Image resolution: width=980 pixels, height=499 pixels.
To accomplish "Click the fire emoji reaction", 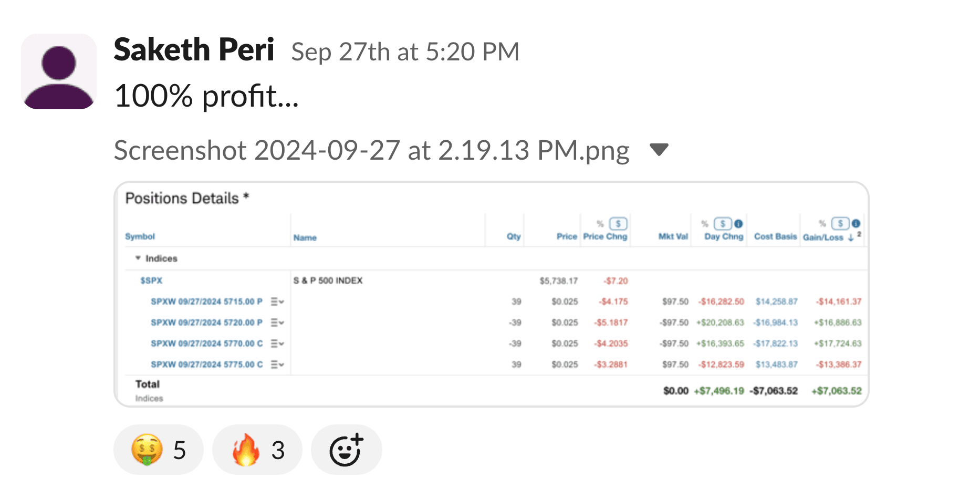I will pyautogui.click(x=257, y=450).
